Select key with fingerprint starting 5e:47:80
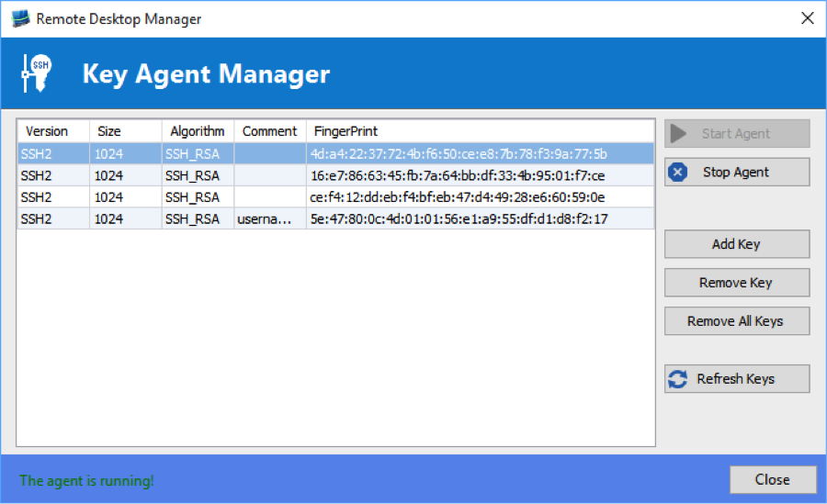The height and width of the screenshot is (504, 827). point(458,218)
